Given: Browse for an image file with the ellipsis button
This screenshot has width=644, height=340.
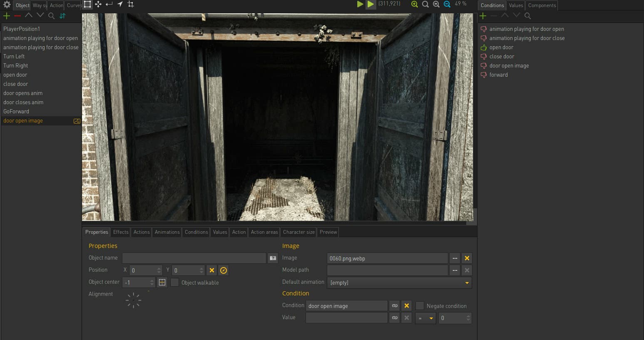Looking at the screenshot, I should [x=455, y=258].
